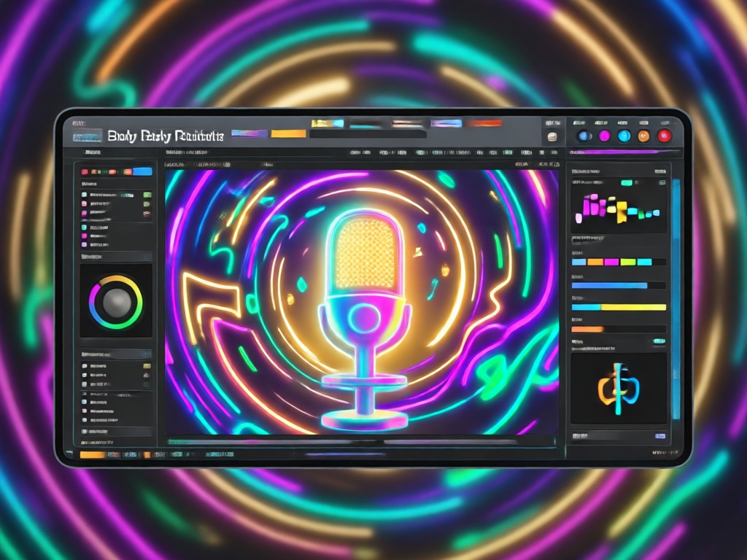This screenshot has height=560, width=747.
Task: Expand the section header below the color wheel
Action: coord(116,354)
